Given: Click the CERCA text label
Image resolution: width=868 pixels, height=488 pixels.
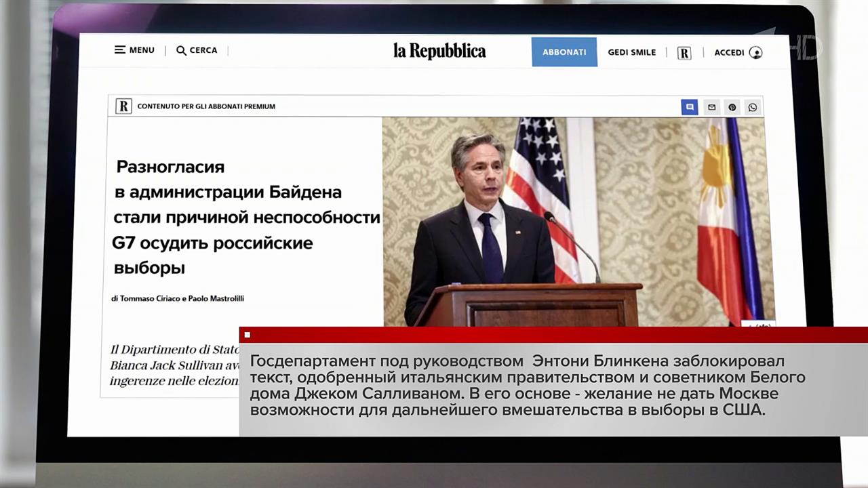Looking at the screenshot, I should [x=203, y=50].
